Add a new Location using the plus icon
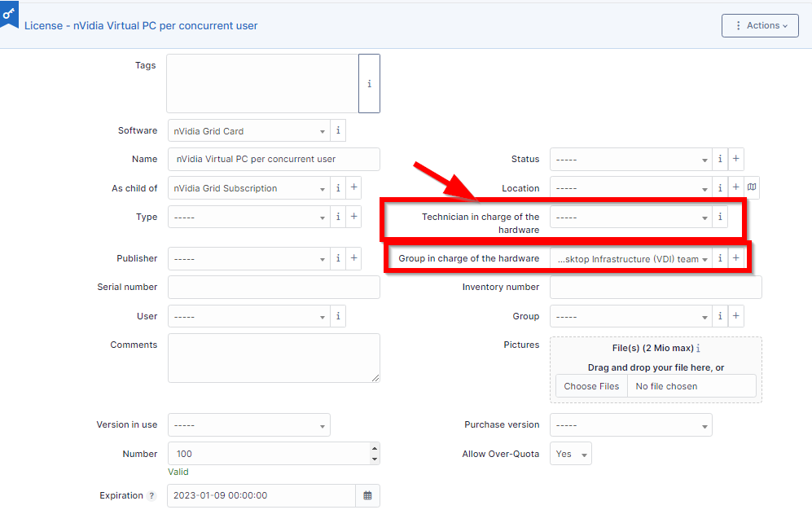The width and height of the screenshot is (812, 523). point(735,187)
